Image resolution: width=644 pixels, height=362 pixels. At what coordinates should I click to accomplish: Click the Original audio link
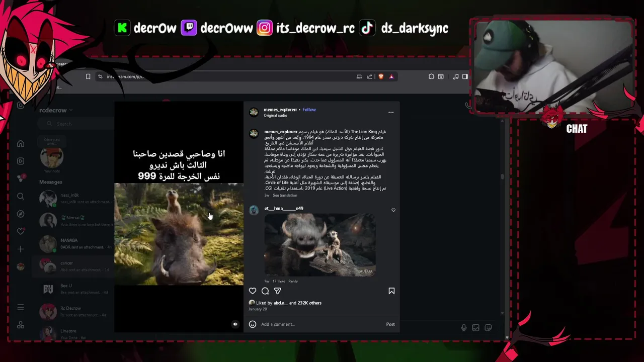click(275, 116)
